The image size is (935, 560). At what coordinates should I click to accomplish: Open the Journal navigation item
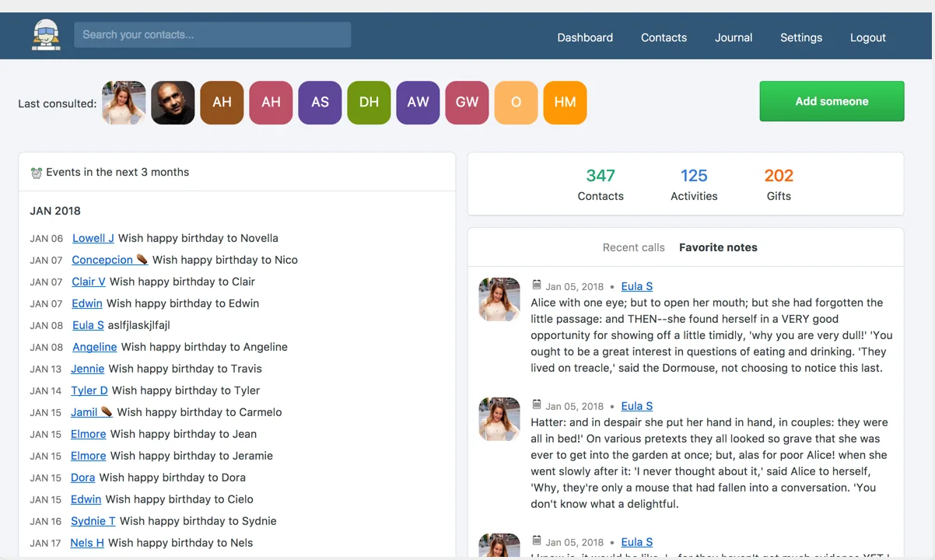coord(734,37)
